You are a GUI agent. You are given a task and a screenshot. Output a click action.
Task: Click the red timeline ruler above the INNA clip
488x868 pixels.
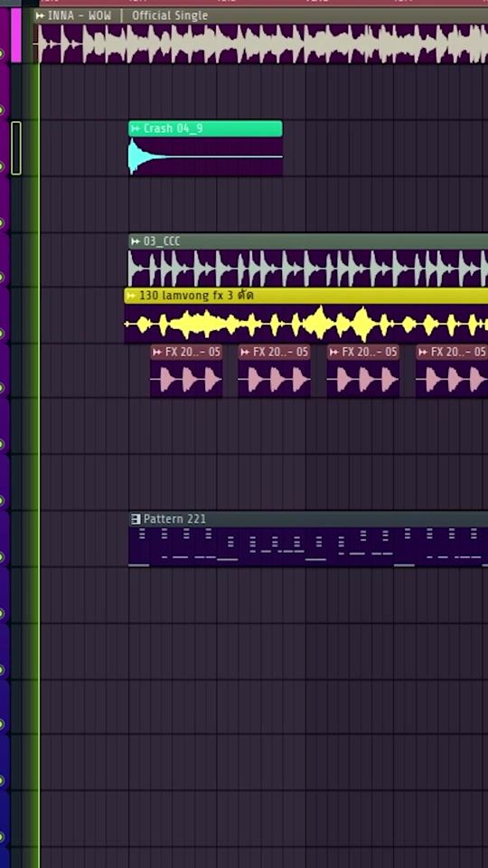point(263,3)
